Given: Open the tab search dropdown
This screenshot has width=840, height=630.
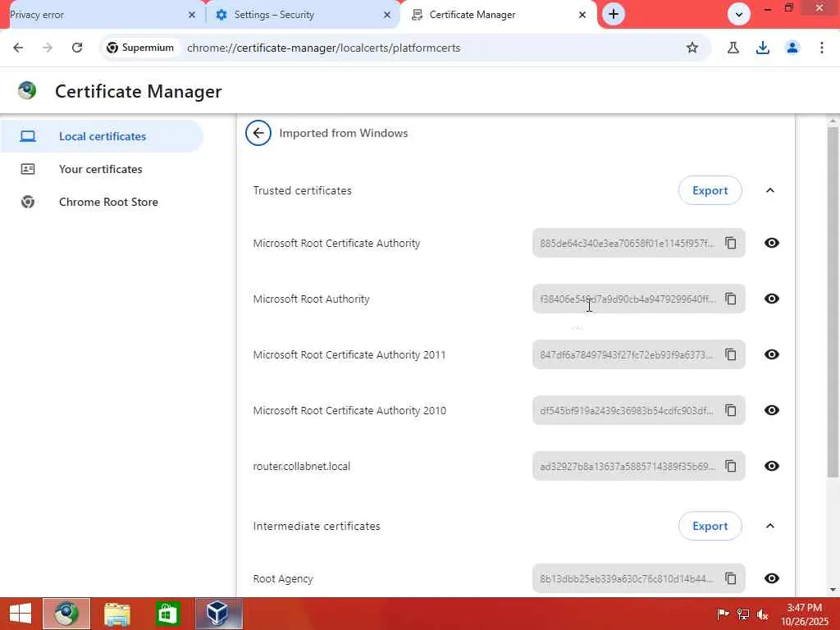Looking at the screenshot, I should 739,15.
